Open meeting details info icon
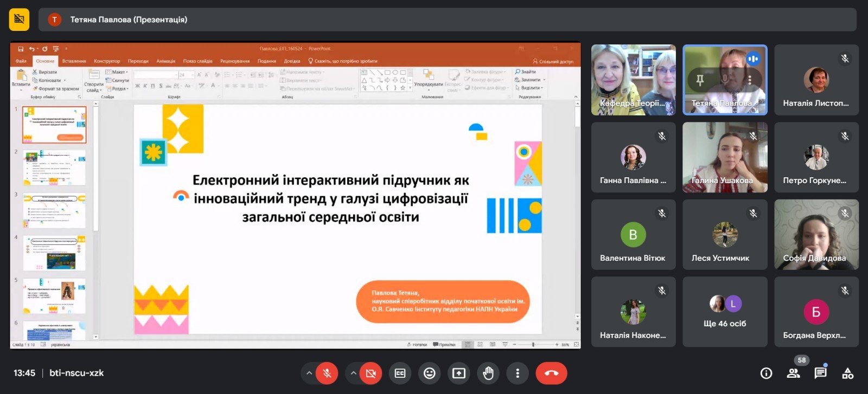Viewport: 868px width, 394px height. [x=766, y=373]
